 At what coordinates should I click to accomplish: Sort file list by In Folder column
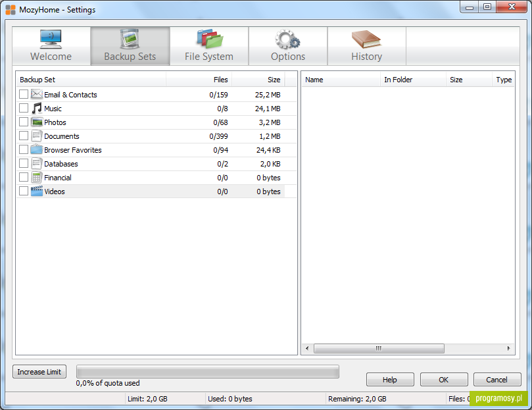click(x=413, y=80)
